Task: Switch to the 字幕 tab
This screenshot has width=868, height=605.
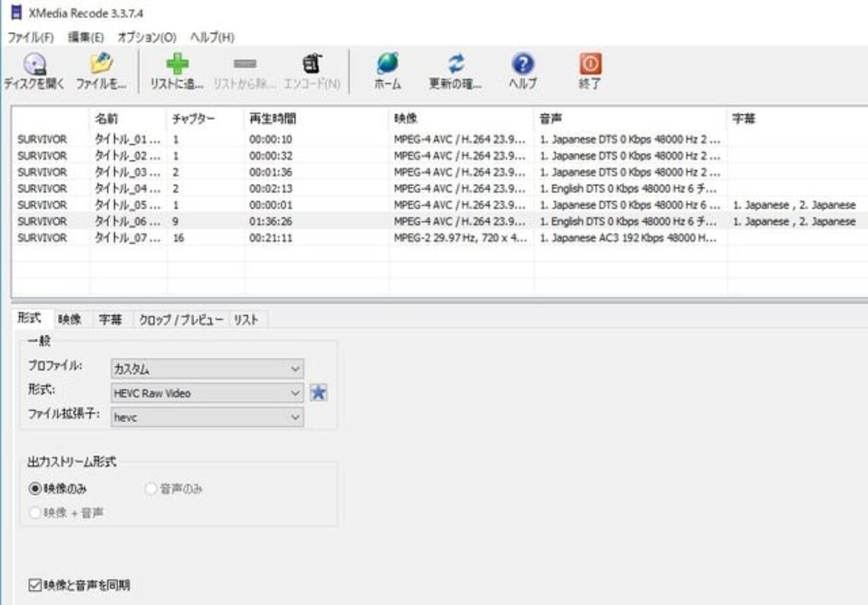Action: pos(111,320)
